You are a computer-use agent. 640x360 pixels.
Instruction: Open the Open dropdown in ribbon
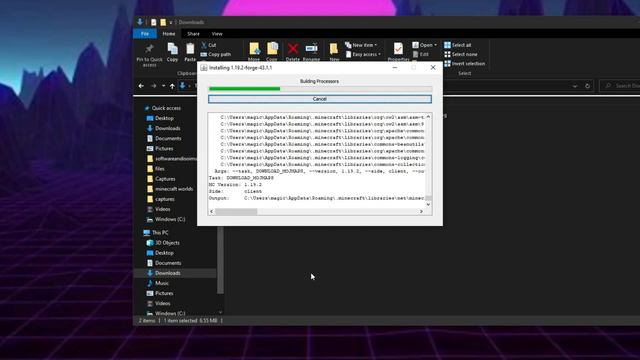coord(424,45)
